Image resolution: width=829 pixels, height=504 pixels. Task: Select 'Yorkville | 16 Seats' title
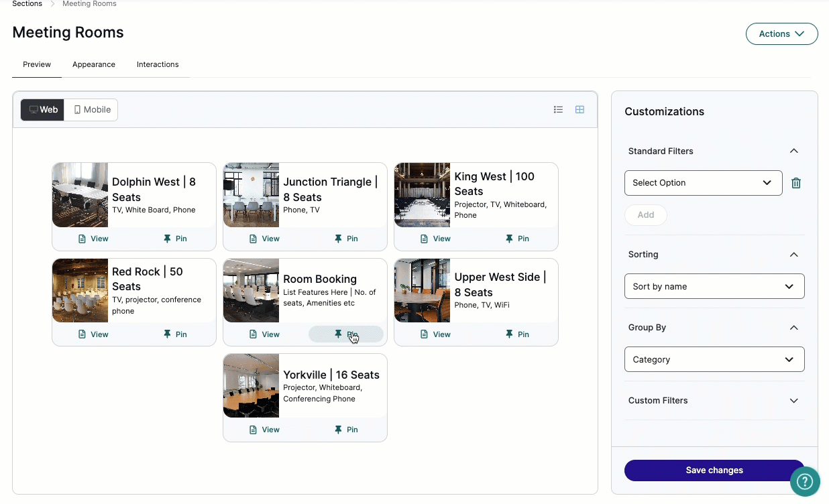(331, 375)
